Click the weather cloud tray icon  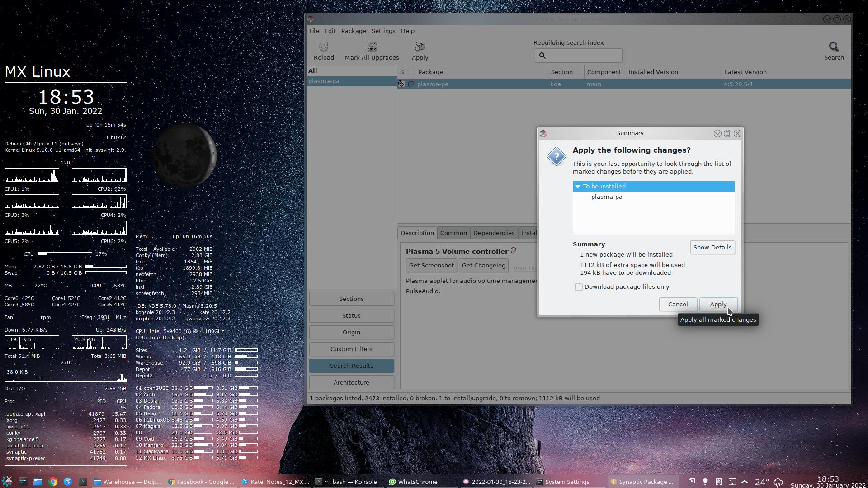pyautogui.click(x=778, y=482)
